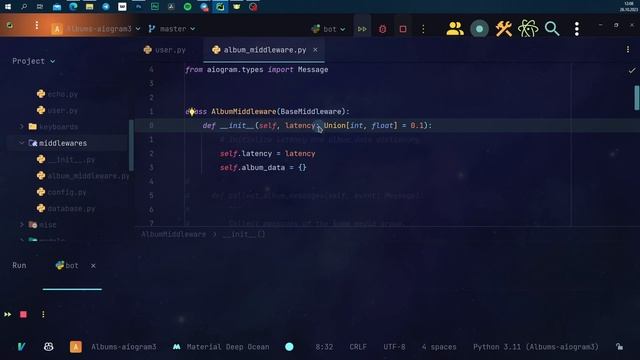The image size is (640, 360).
Task: Open Spotify from the taskbar
Action: (187, 7)
